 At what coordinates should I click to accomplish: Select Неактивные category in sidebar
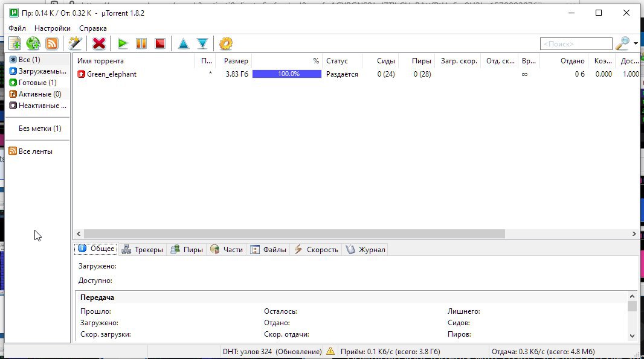coord(37,106)
